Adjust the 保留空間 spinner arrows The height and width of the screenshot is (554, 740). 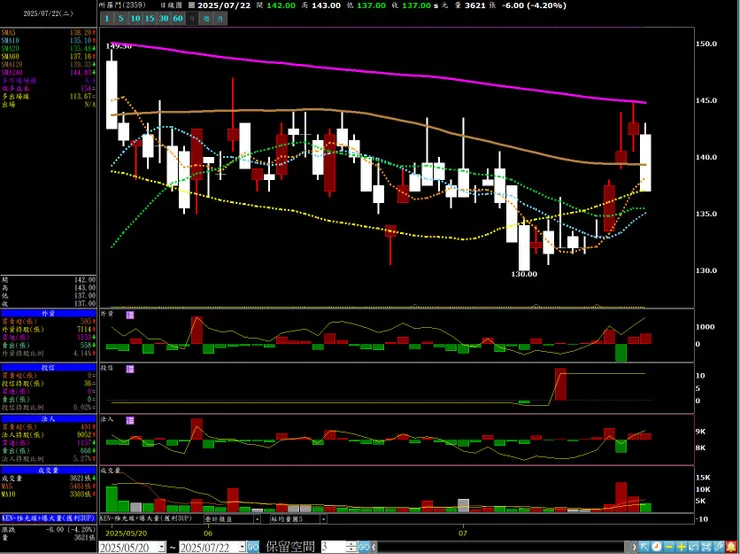(351, 547)
